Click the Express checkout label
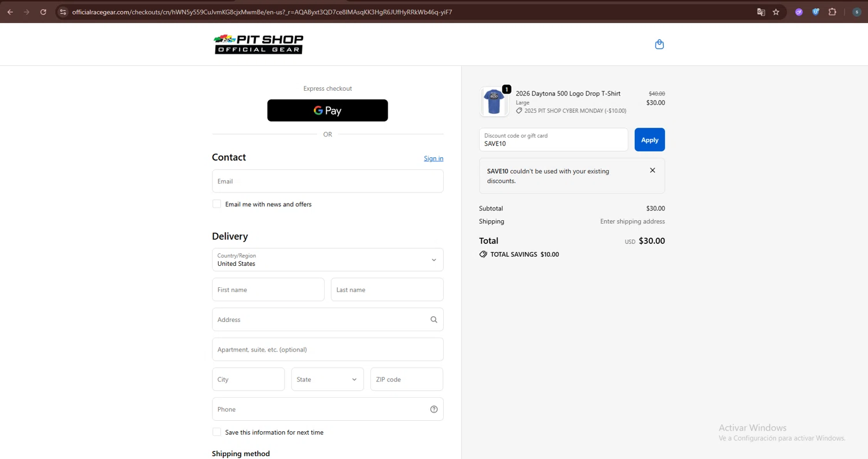Image resolution: width=868 pixels, height=459 pixels. point(328,88)
